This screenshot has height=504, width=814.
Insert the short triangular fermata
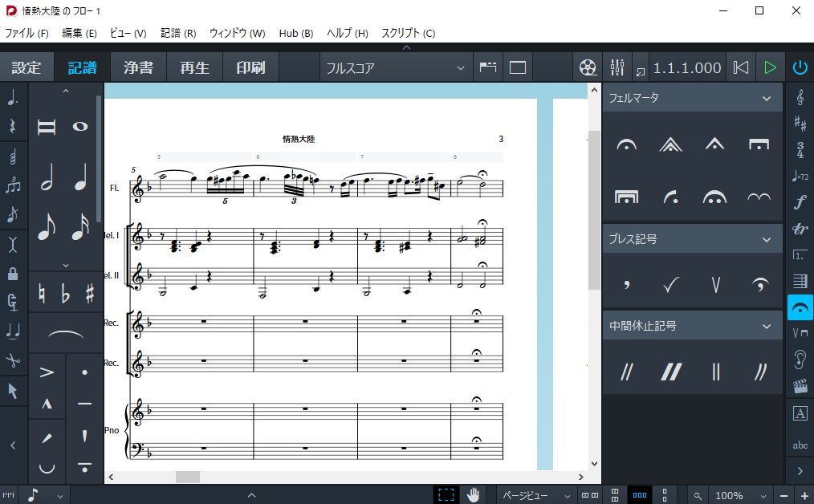point(714,144)
